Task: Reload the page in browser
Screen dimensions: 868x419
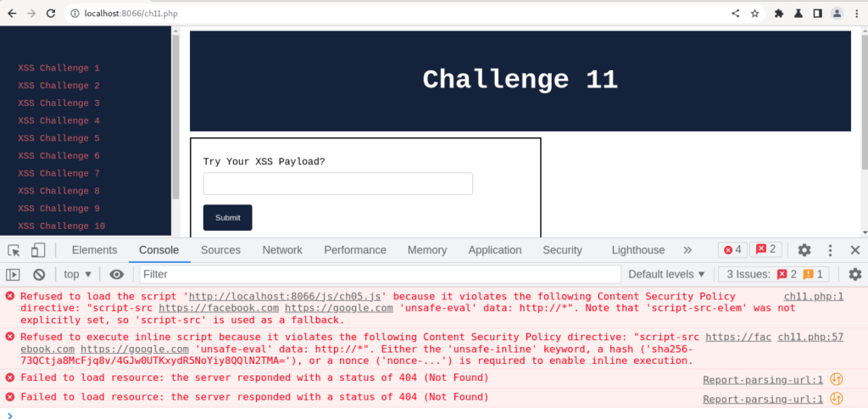Action: (52, 14)
